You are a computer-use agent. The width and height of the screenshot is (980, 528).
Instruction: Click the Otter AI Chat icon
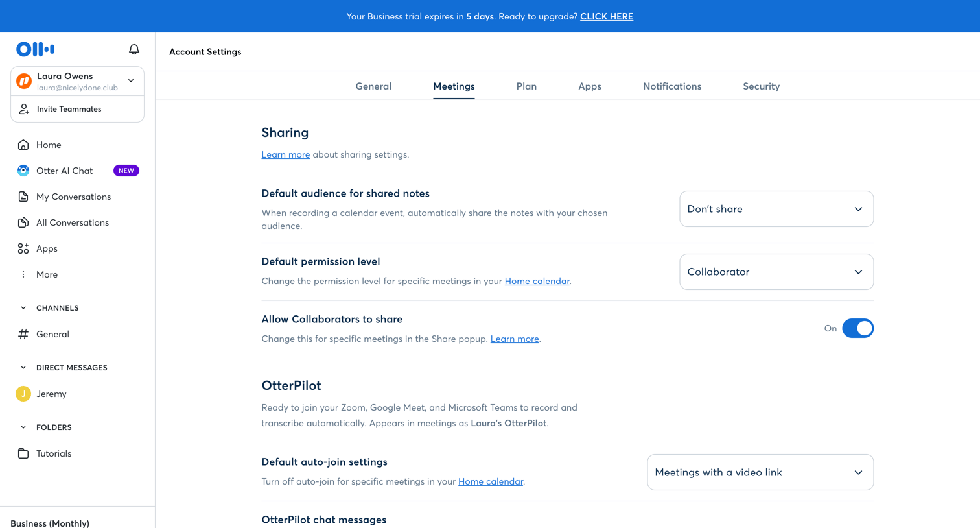[x=23, y=171]
